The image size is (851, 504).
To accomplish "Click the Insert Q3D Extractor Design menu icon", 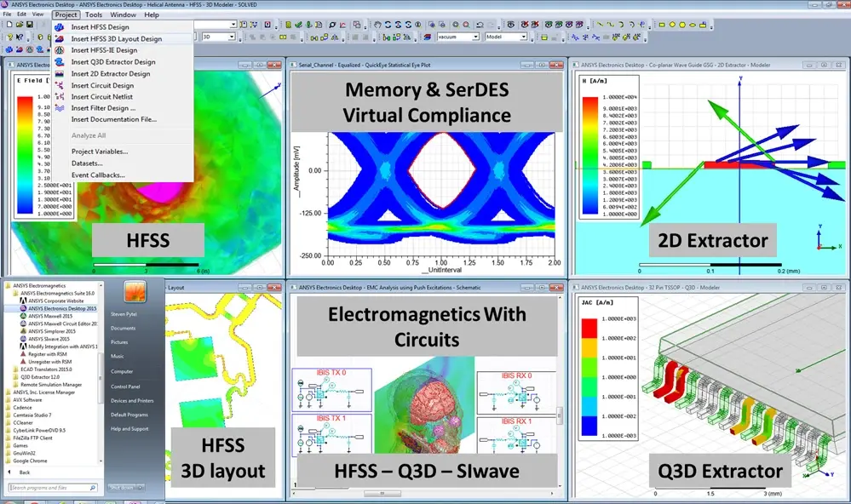I will [x=60, y=62].
